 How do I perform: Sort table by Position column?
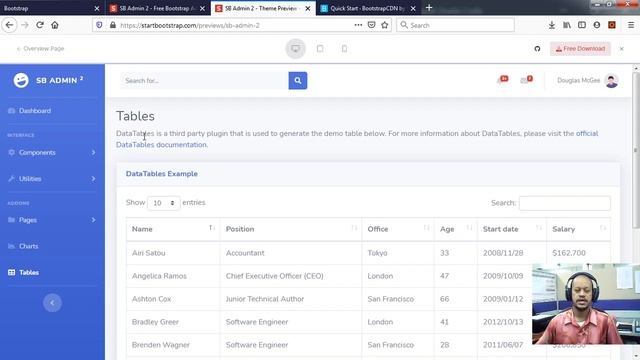coord(291,229)
